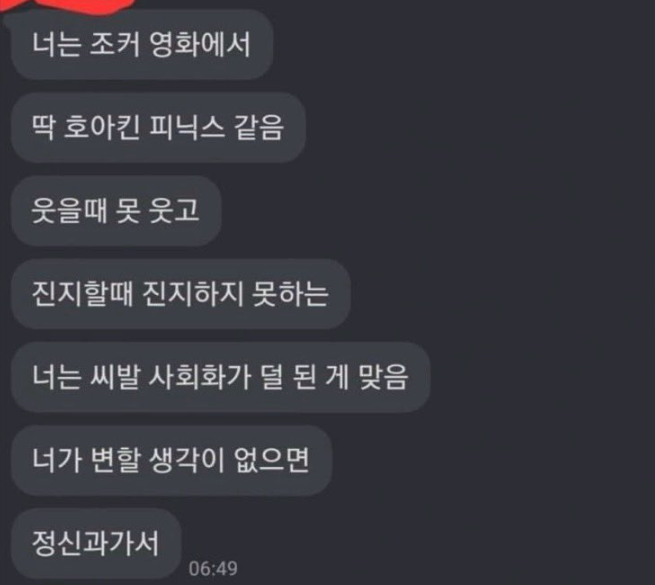Click the word '사회화가' in fifth message
The height and width of the screenshot is (585, 655).
coord(200,377)
